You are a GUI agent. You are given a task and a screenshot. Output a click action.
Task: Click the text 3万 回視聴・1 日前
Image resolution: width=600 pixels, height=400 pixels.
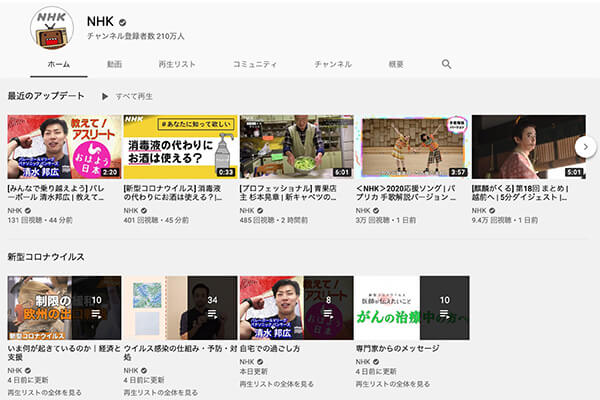[386, 220]
